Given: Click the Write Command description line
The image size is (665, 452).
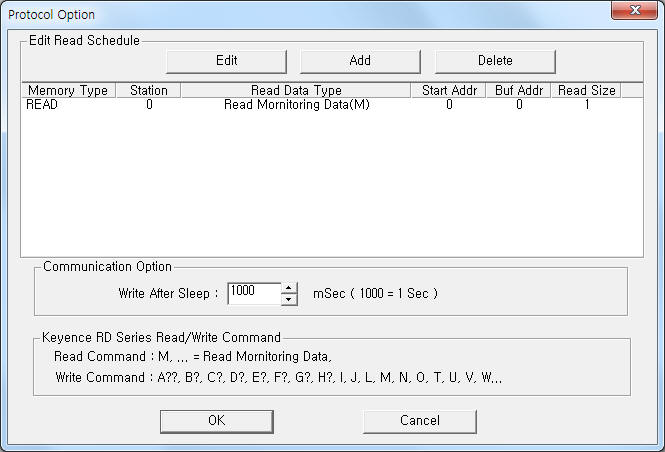Looking at the screenshot, I should [279, 377].
